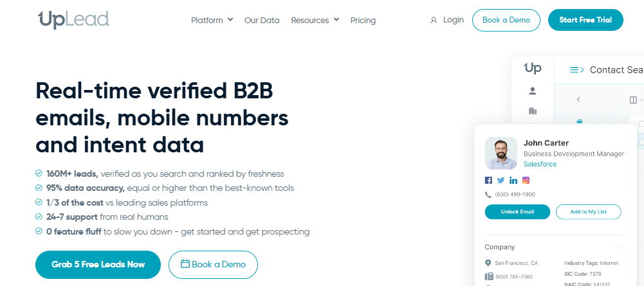Open John Carter's LinkedIn icon
Viewport: 644px width, 286px height.
click(x=513, y=180)
